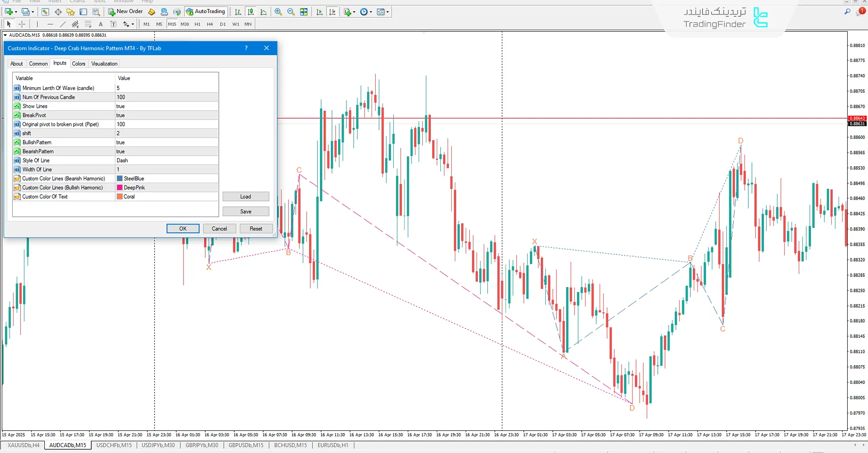
Task: Open the Periods clock dropdown
Action: (x=371, y=12)
